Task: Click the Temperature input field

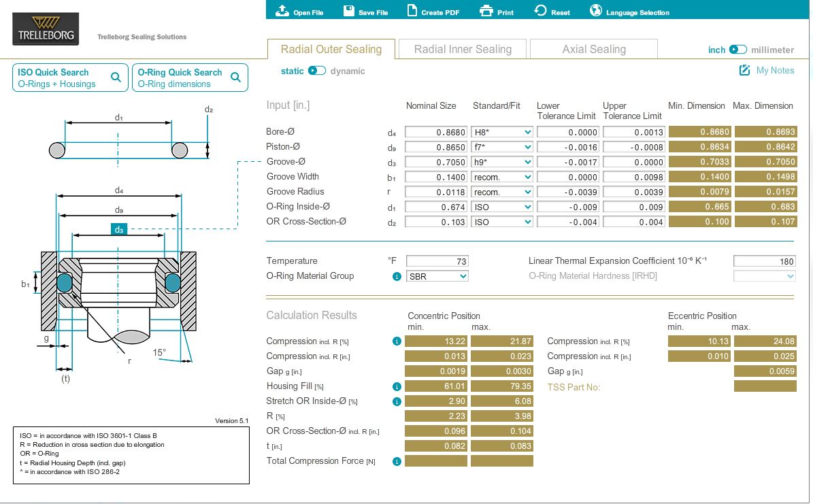Action: pos(437,261)
